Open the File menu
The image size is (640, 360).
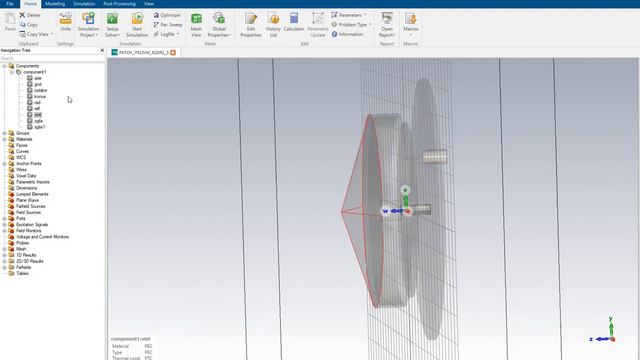(x=10, y=4)
